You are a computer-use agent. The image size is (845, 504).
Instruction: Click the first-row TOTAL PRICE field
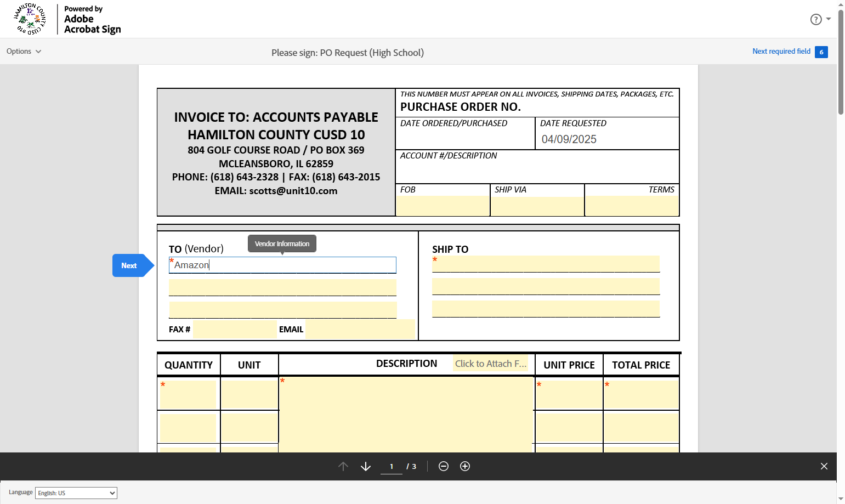point(642,394)
